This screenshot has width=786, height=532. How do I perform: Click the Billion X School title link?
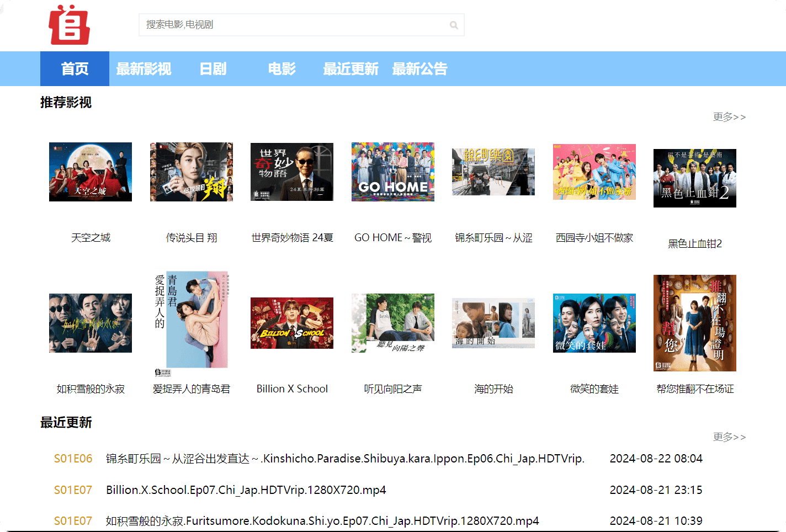pos(292,389)
